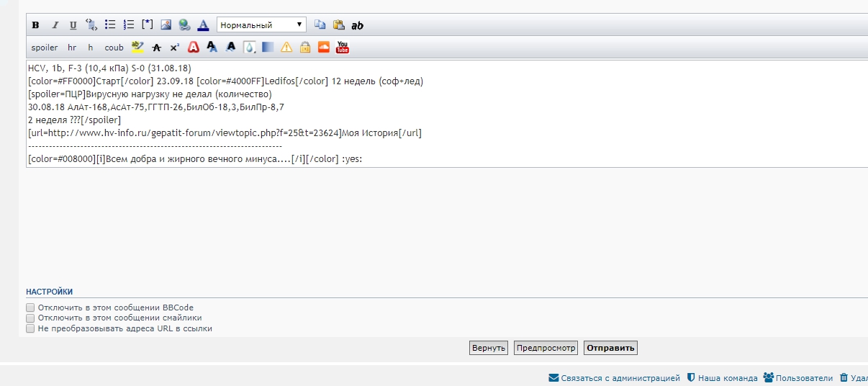The width and height of the screenshot is (868, 386).
Task: Open 'Связаться с администрацией' link
Action: [x=614, y=377]
